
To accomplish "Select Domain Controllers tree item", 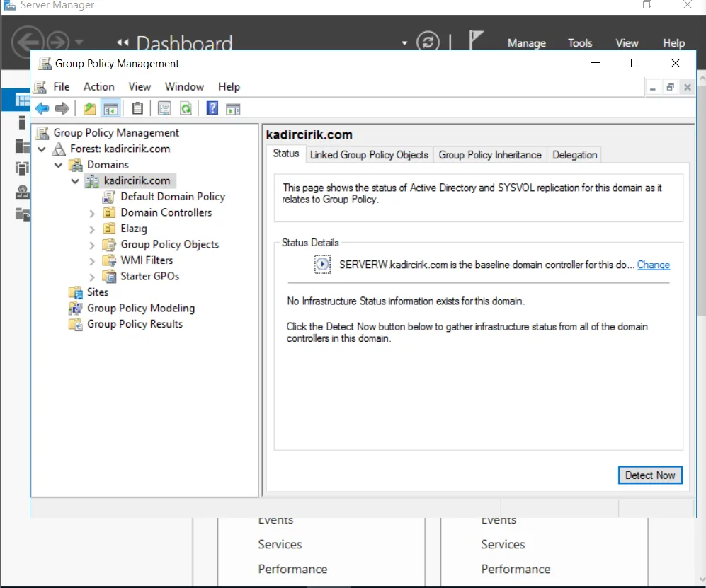I will tap(166, 212).
